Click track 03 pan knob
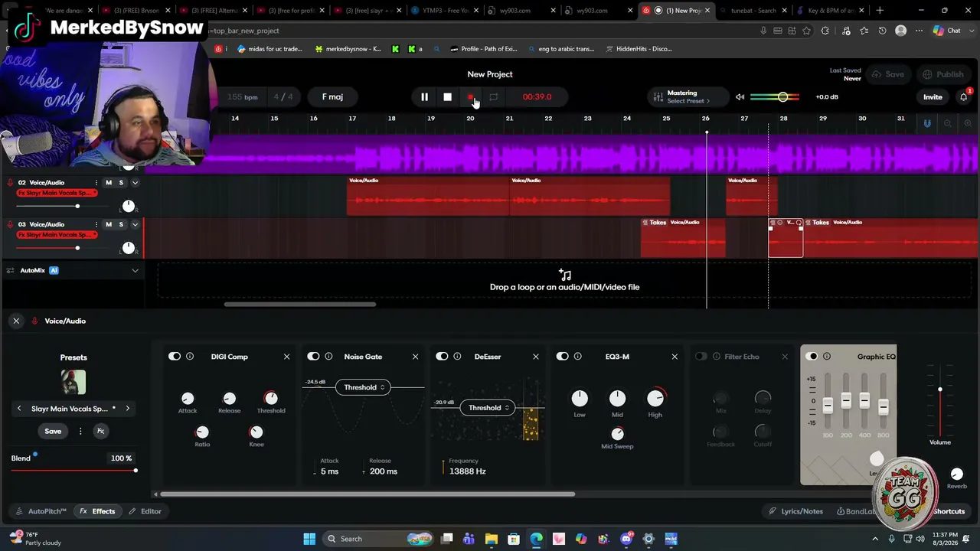This screenshot has height=551, width=980. [x=129, y=247]
